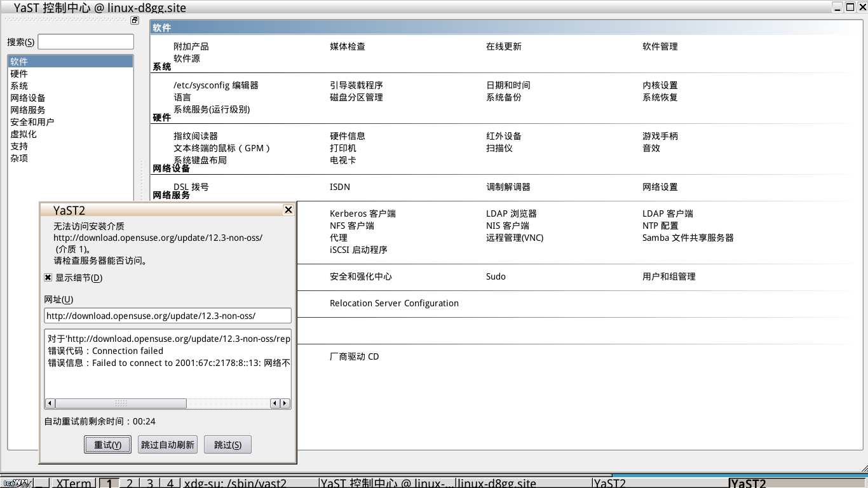Open 网络设置 module
The image size is (868, 488).
(660, 187)
